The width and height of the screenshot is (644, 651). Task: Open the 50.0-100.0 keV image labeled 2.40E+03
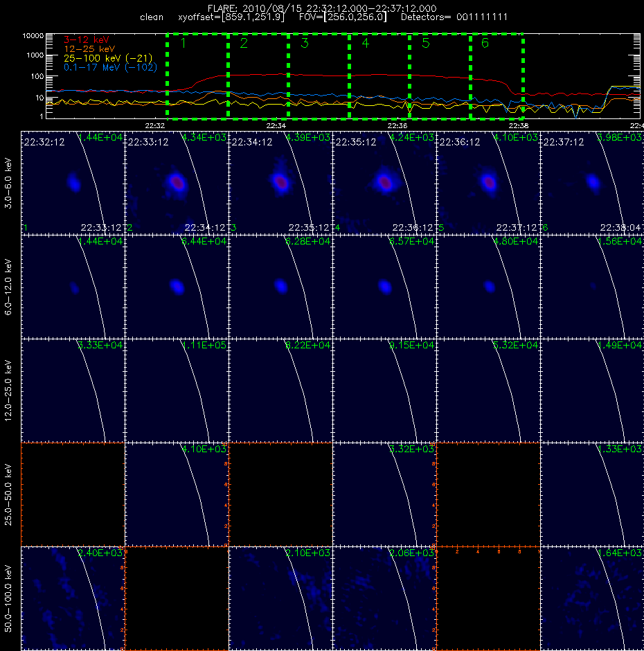[x=73, y=598]
